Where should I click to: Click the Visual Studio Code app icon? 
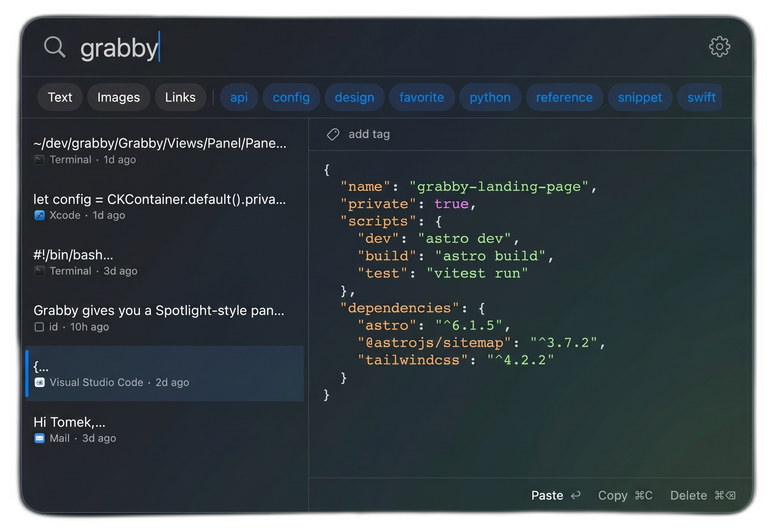click(x=39, y=383)
